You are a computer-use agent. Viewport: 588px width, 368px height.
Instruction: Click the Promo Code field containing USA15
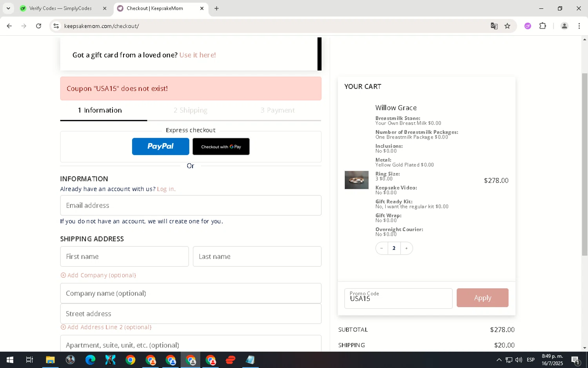click(x=398, y=298)
